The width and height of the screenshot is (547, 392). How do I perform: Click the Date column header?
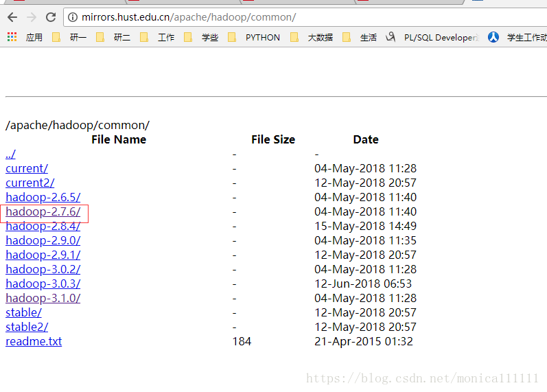pyautogui.click(x=366, y=139)
